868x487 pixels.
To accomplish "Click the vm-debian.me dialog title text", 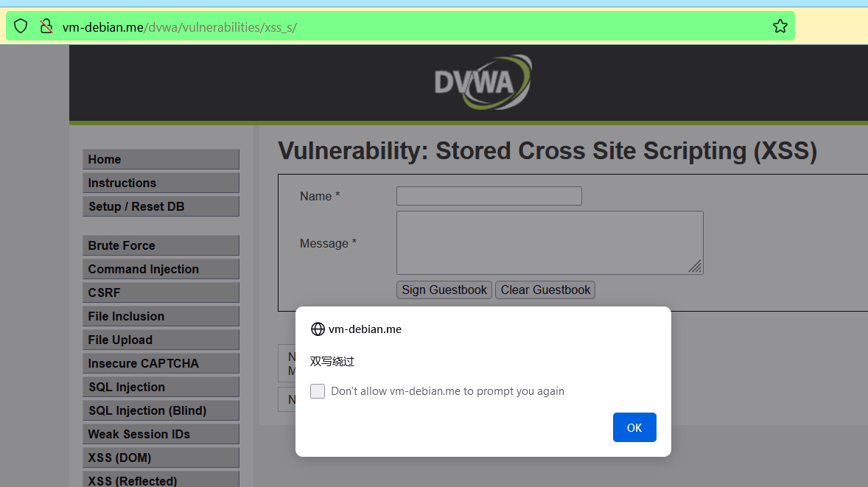I will 365,329.
